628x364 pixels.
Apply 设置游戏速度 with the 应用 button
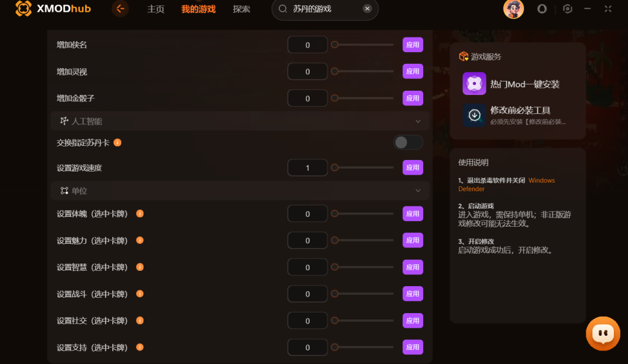click(x=413, y=168)
